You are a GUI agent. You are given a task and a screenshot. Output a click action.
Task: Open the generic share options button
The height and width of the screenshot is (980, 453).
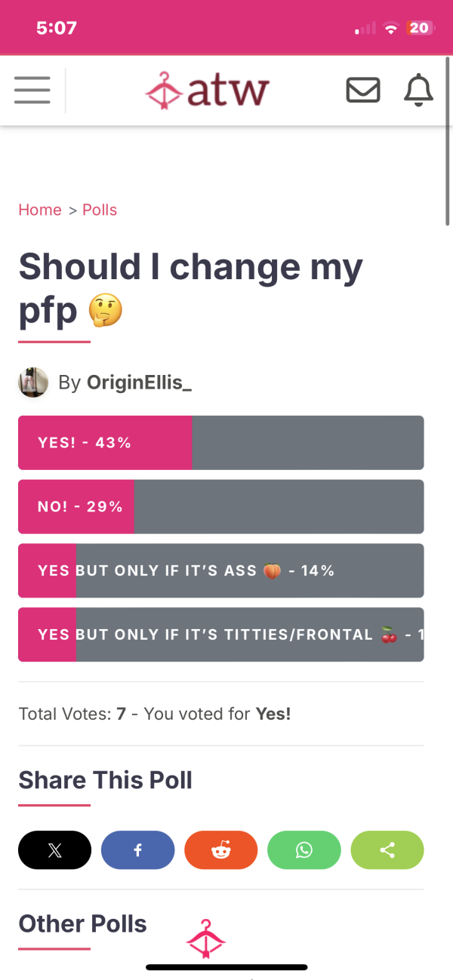tap(387, 850)
